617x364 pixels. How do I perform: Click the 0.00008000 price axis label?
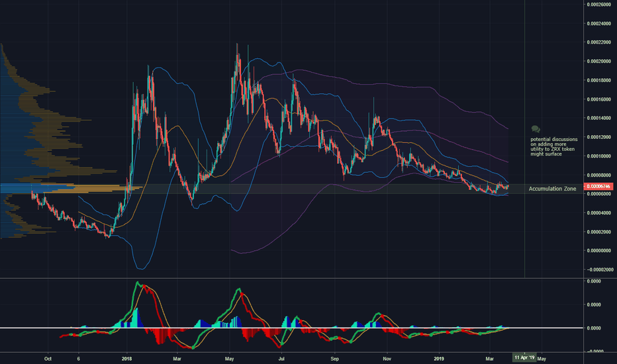click(599, 175)
